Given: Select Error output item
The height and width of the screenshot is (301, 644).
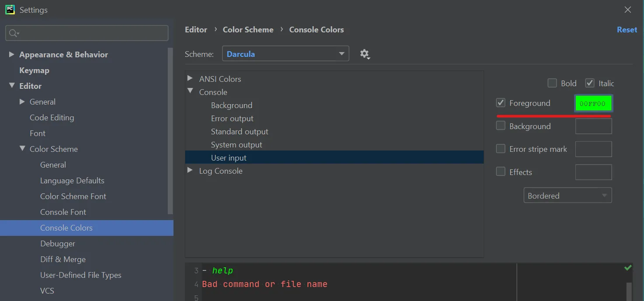Looking at the screenshot, I should [x=232, y=118].
